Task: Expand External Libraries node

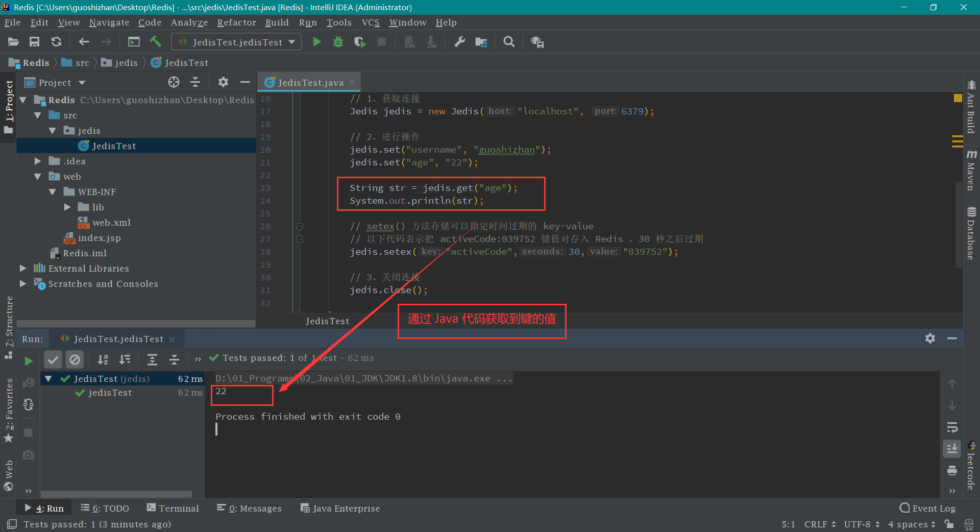Action: pos(23,269)
